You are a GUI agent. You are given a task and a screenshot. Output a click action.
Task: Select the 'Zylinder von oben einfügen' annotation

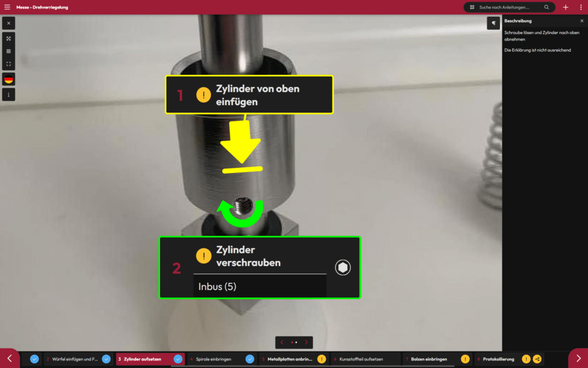[x=249, y=94]
